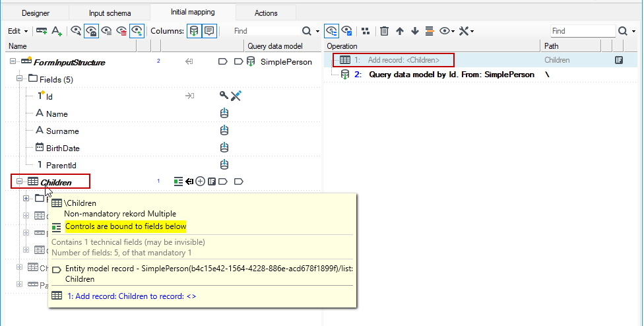Click the Query data model column header
Image resolution: width=644 pixels, height=326 pixels.
283,46
